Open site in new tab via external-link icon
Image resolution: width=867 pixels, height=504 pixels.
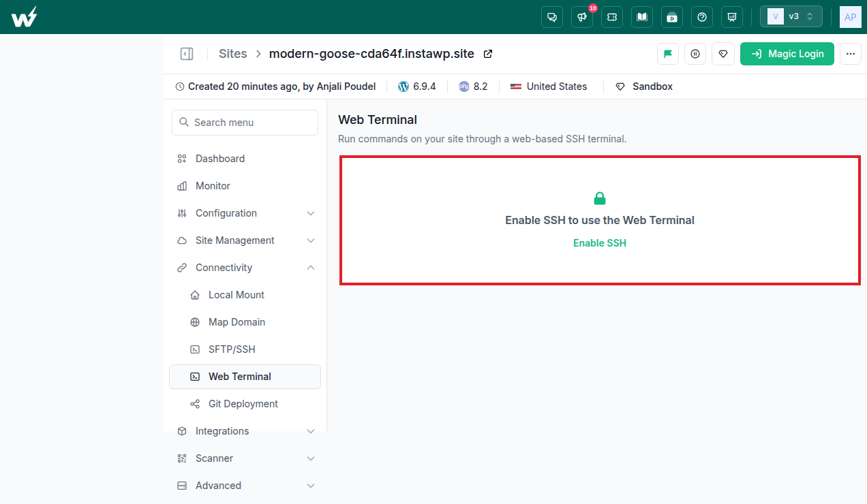pos(488,54)
